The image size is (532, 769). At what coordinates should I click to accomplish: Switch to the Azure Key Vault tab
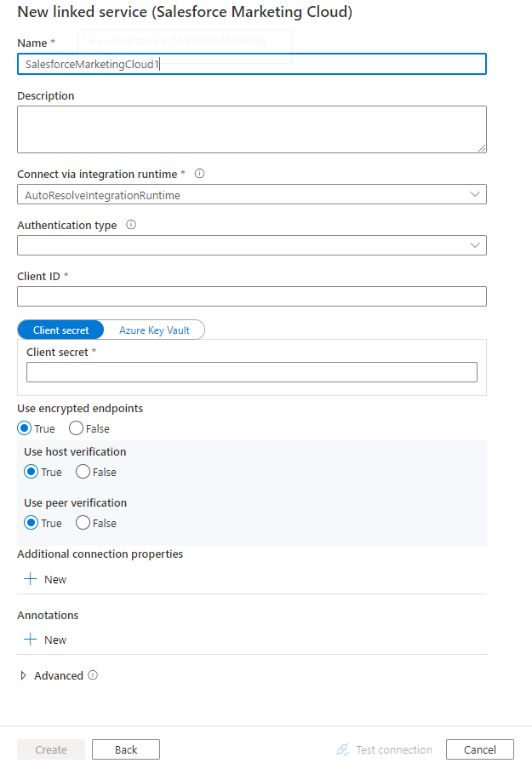(154, 330)
